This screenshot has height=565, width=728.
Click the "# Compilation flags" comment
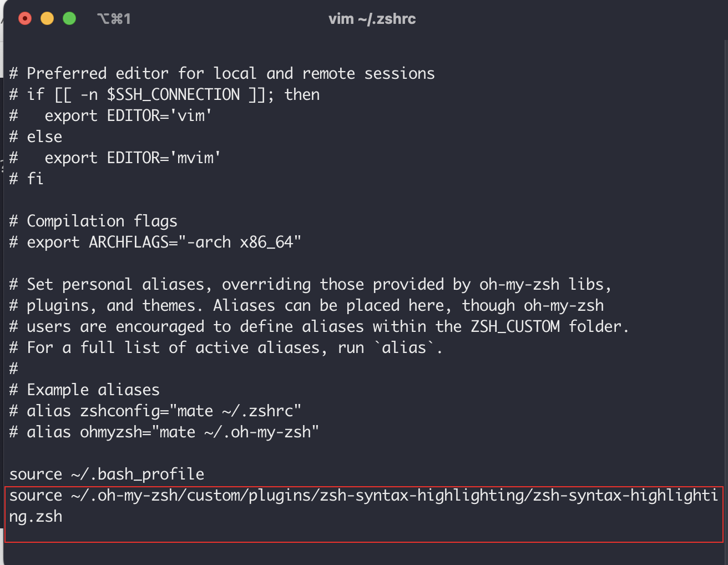(x=93, y=221)
